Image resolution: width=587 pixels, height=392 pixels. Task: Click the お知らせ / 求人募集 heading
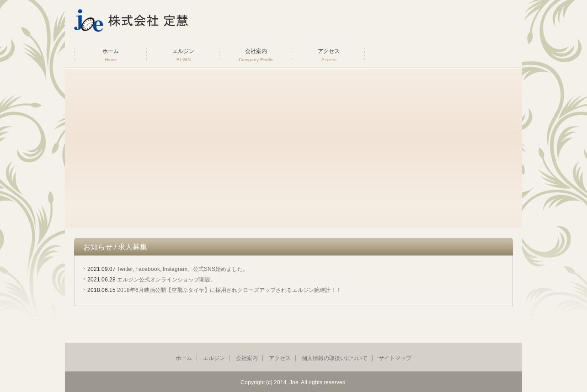pos(115,247)
